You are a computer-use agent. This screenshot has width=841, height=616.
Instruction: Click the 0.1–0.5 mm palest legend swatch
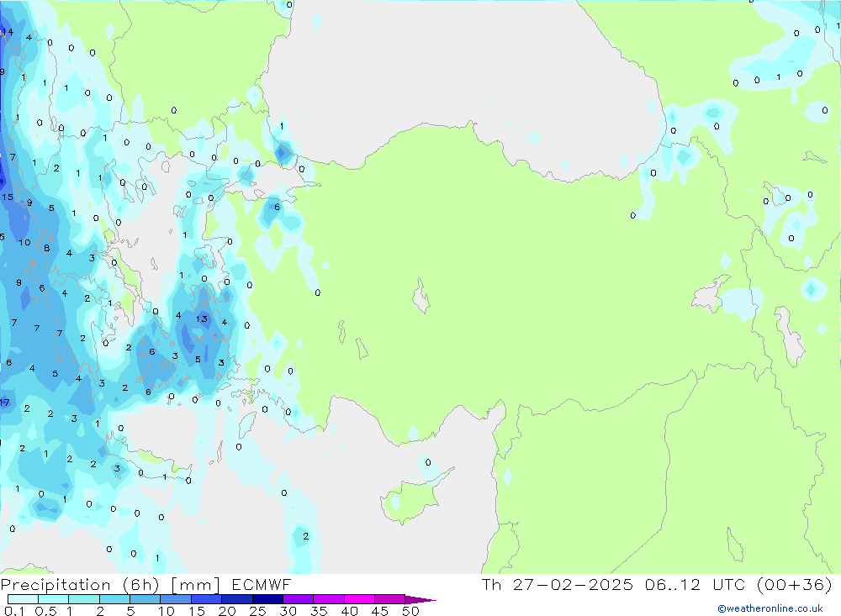click(23, 599)
